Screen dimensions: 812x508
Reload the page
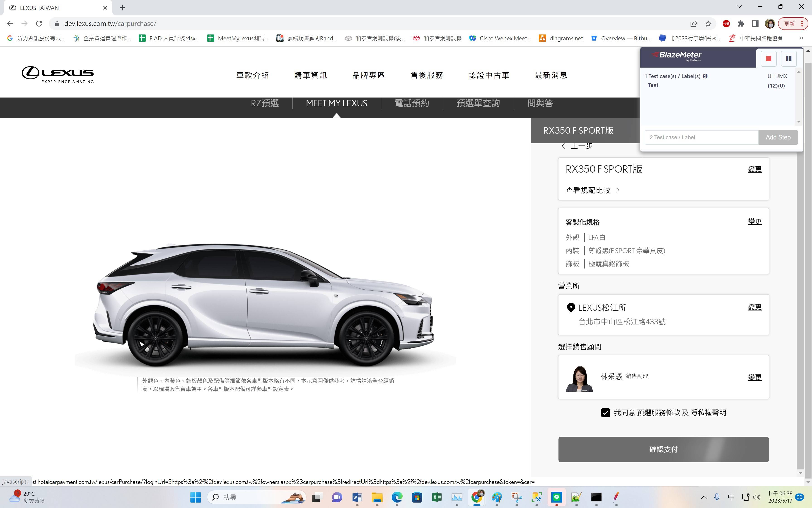(x=39, y=24)
